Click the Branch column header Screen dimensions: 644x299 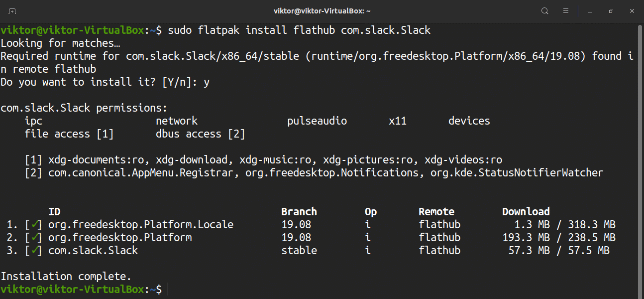tap(299, 212)
